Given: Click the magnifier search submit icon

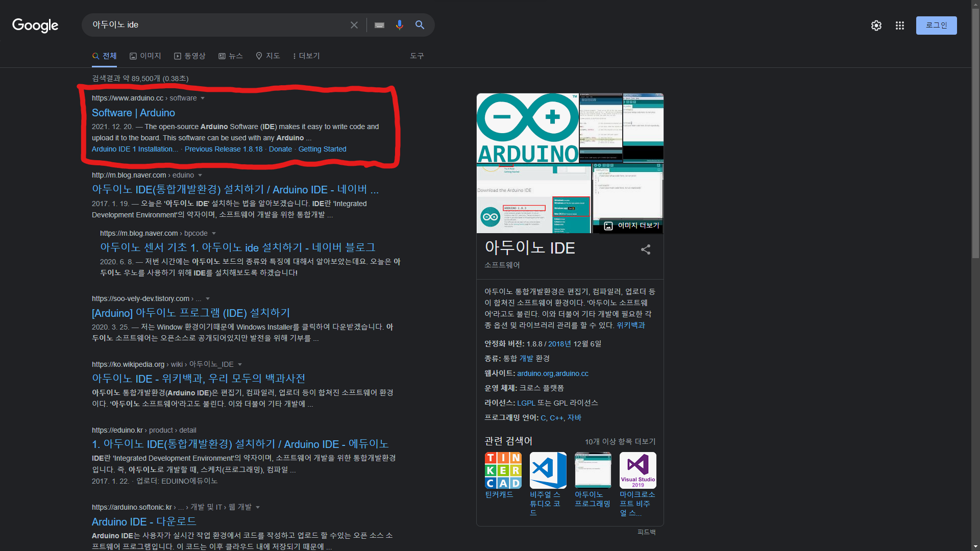Looking at the screenshot, I should click(420, 25).
